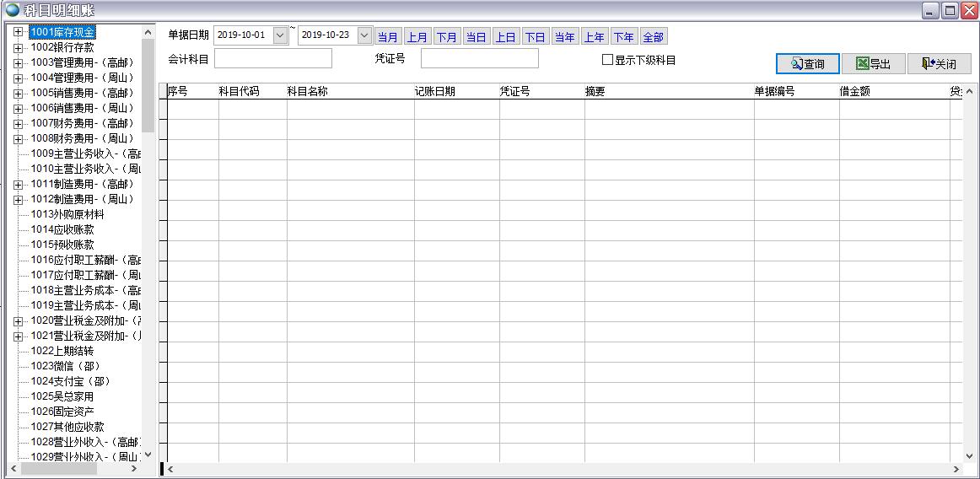This screenshot has height=479, width=980.
Task: Expand the 1020营业税金及附加 node
Action: coord(18,321)
